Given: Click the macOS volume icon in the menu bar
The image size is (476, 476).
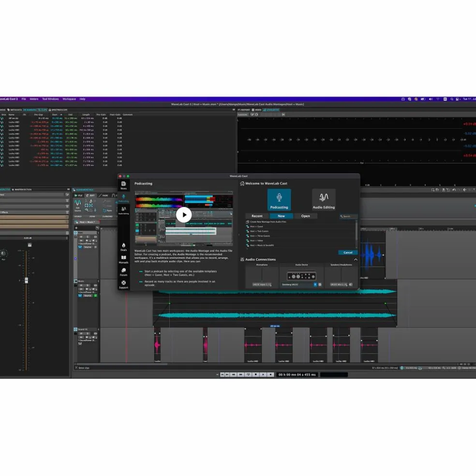Looking at the screenshot, I should tap(431, 99).
